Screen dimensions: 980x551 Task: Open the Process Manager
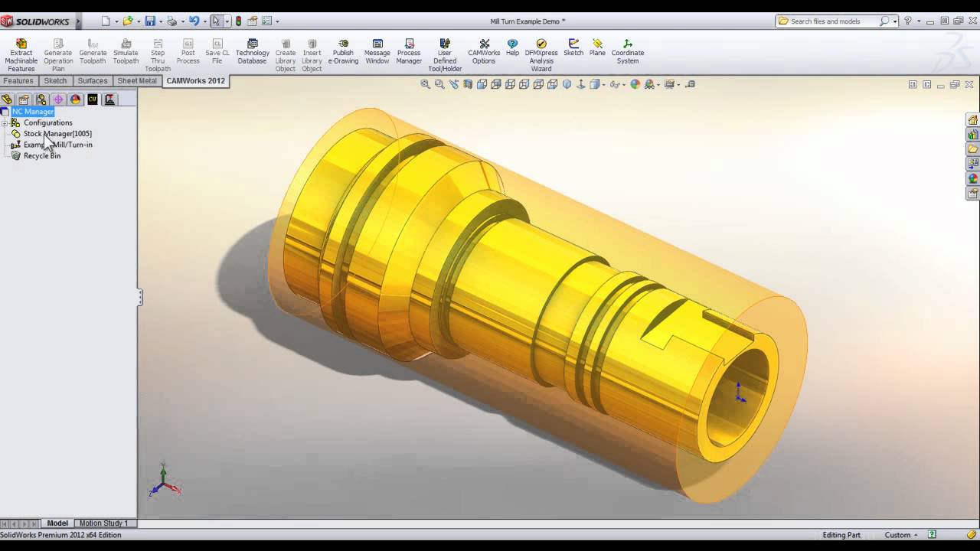click(409, 51)
